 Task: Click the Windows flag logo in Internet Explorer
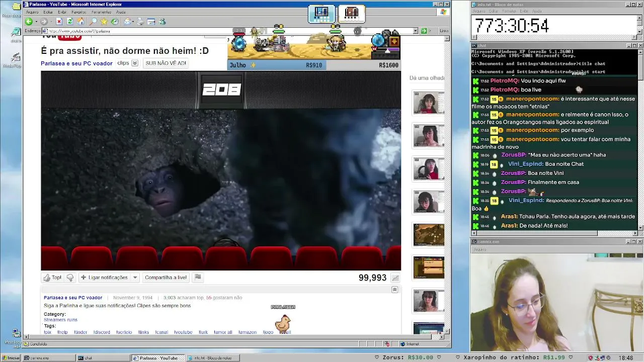click(443, 12)
